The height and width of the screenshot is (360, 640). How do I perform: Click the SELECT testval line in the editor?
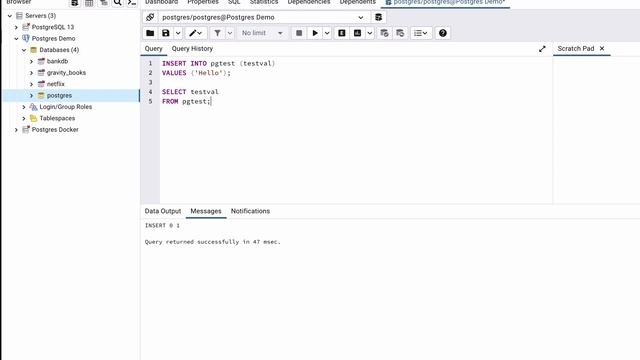point(190,91)
